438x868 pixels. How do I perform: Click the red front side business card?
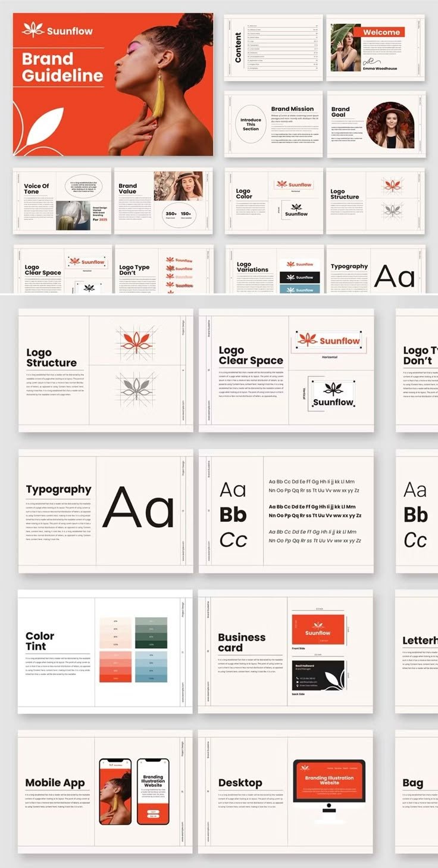[x=318, y=630]
